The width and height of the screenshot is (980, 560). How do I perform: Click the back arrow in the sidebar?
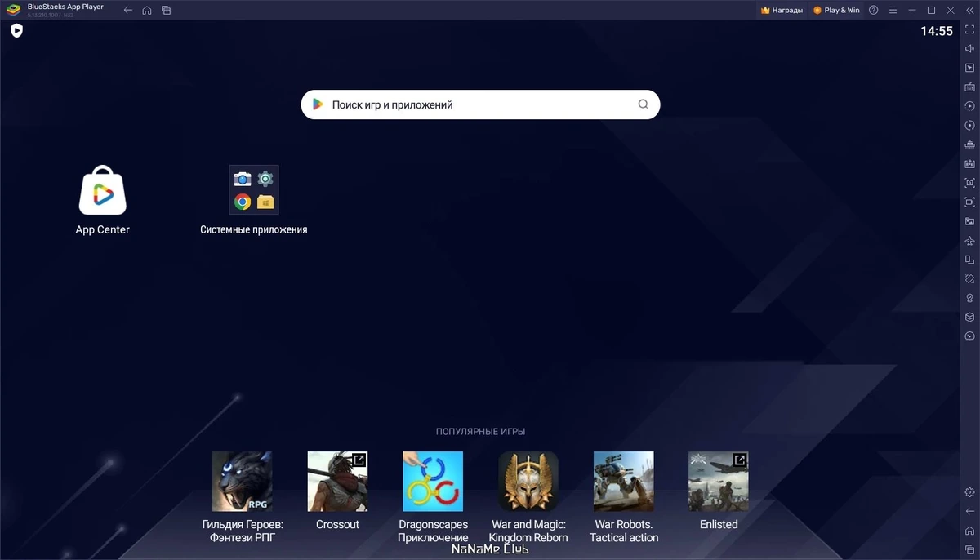point(970,512)
